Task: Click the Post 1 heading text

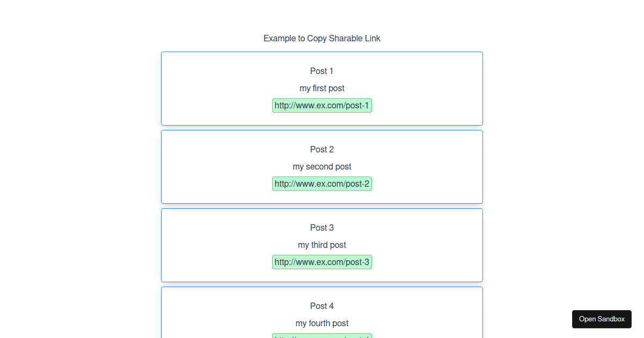Action: tap(322, 71)
